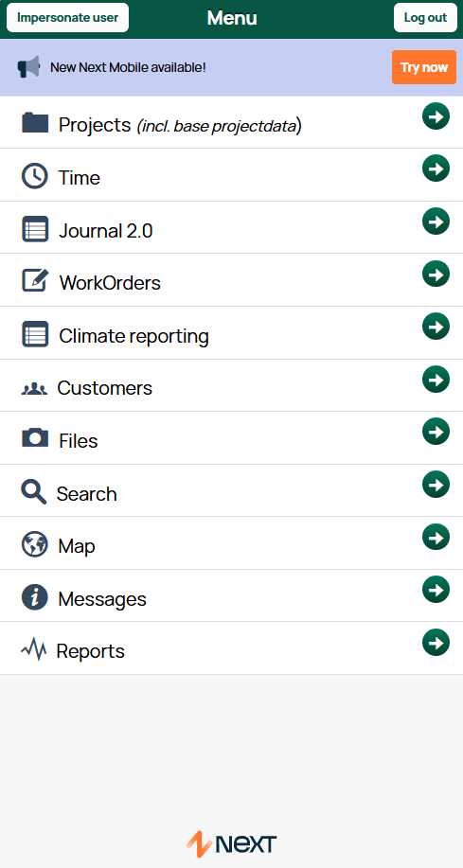Click the Projects folder icon
Viewport: 463px width, 868px height.
35,122
